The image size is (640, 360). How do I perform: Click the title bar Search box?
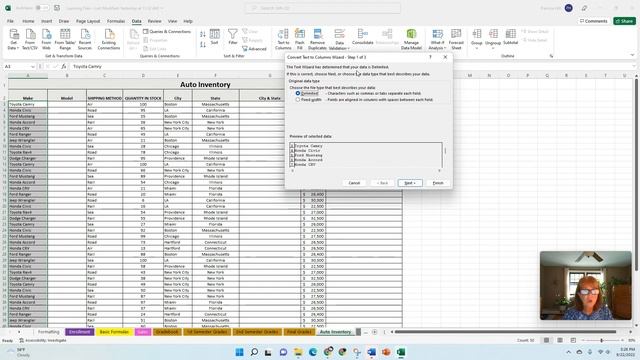(322, 8)
